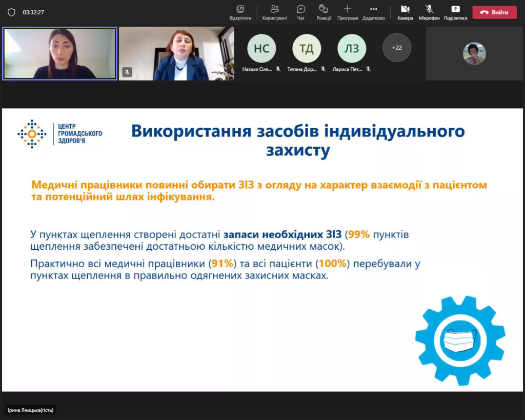Click the profile picture tile on the right

click(x=474, y=53)
